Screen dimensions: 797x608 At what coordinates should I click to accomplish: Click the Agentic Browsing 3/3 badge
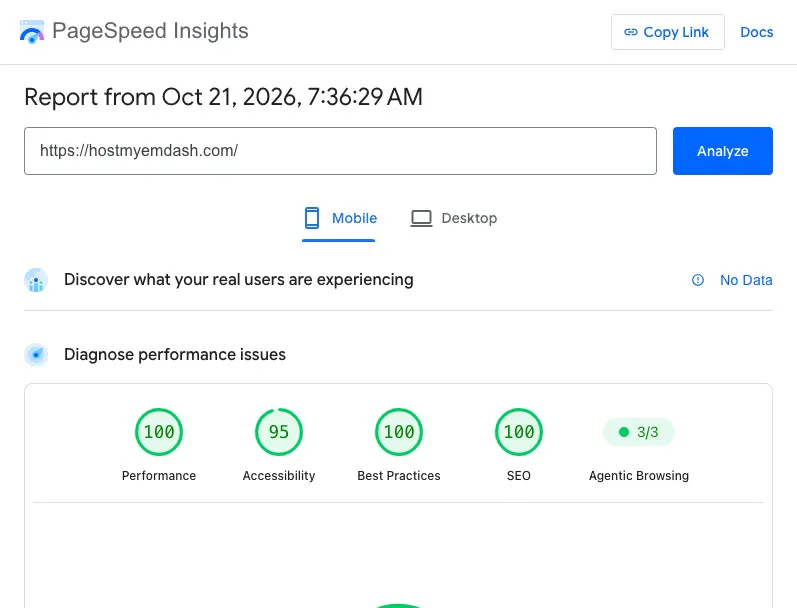[638, 432]
